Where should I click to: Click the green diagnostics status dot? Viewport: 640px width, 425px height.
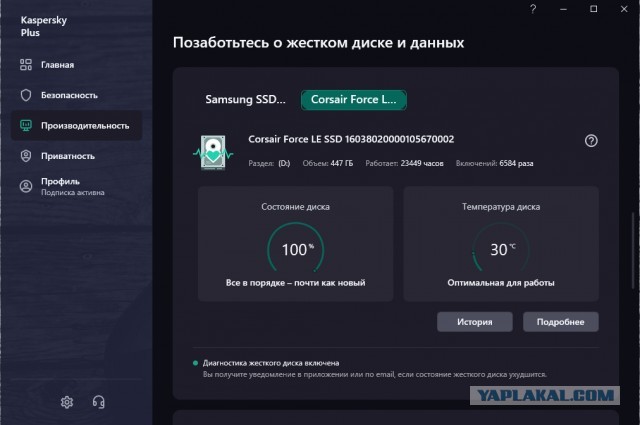pos(195,363)
